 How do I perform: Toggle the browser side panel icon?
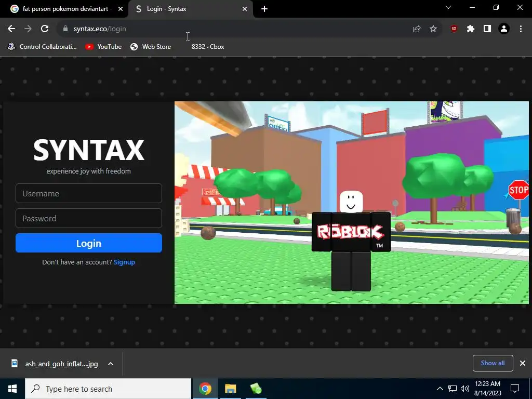tap(487, 29)
